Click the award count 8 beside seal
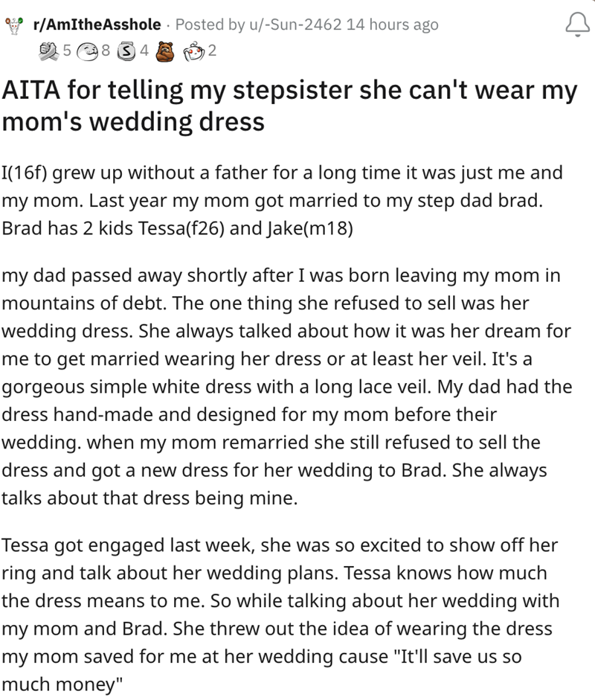Viewport: 595px width, 700px height. click(106, 51)
